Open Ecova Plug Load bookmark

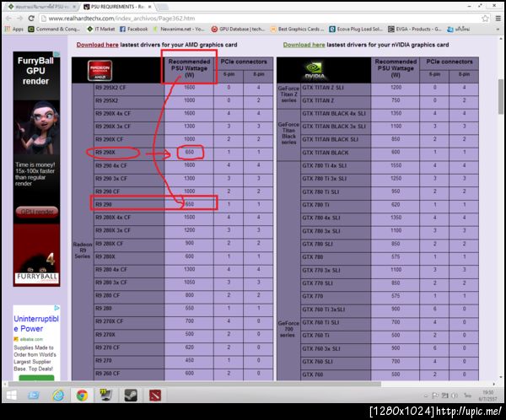[x=356, y=29]
